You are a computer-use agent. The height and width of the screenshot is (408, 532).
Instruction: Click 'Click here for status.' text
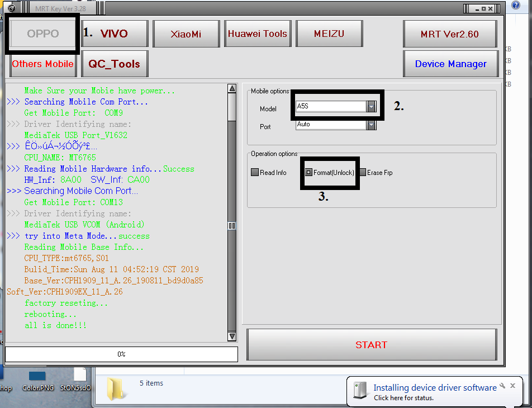[x=403, y=398]
